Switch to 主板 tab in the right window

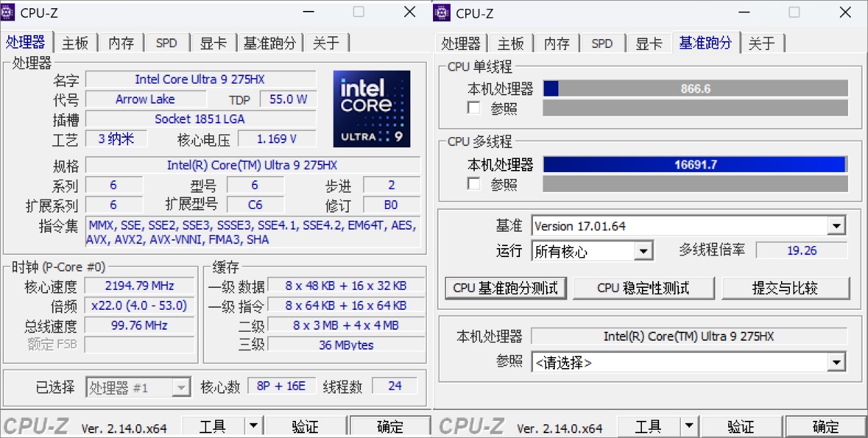511,43
